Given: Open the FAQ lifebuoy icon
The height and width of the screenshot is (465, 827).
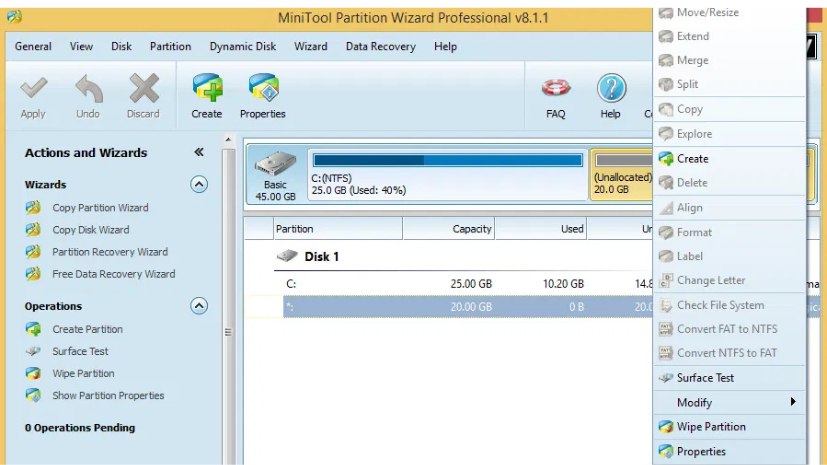Looking at the screenshot, I should coord(556,90).
